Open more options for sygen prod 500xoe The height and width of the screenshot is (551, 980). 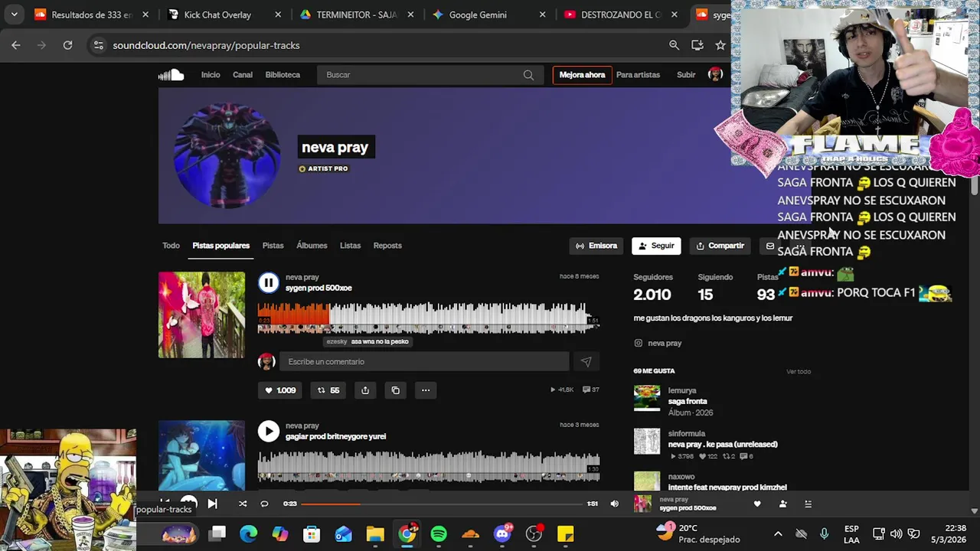coord(426,390)
